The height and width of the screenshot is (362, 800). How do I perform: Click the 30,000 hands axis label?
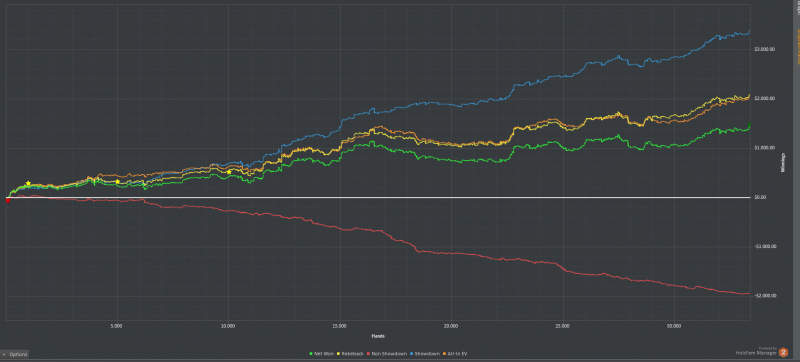(x=673, y=326)
